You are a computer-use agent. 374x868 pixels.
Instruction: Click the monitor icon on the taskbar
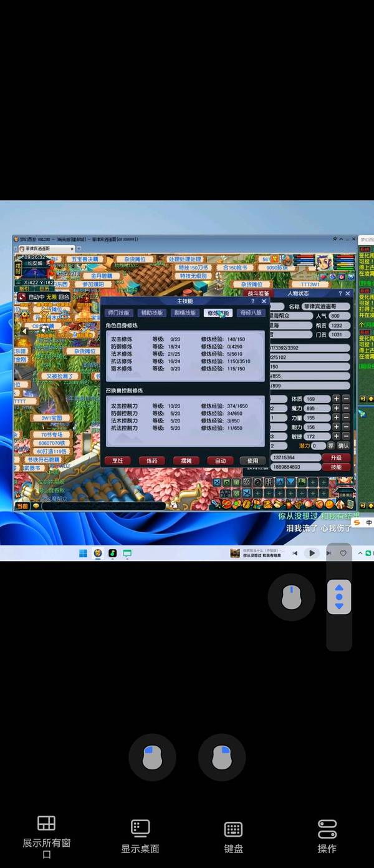click(x=127, y=553)
